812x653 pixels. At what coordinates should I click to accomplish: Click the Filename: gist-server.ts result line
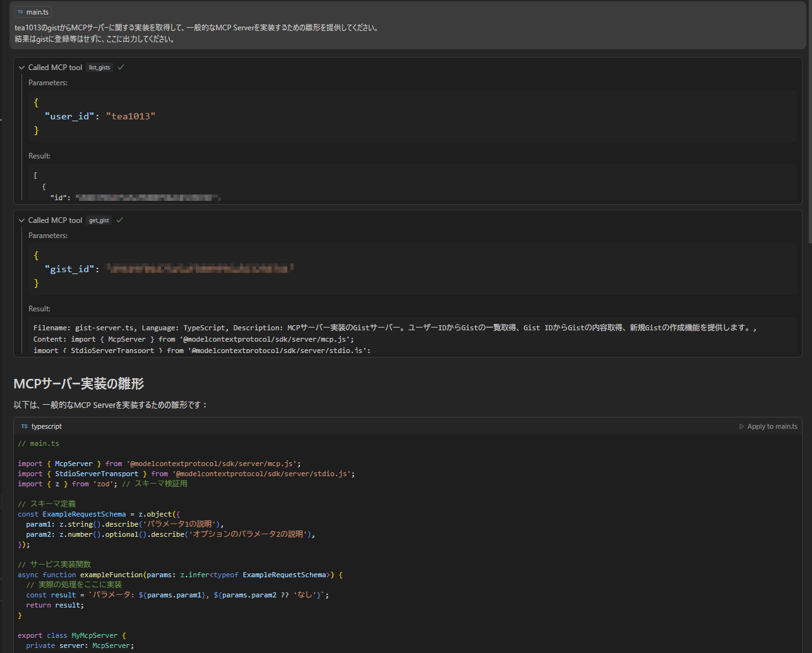[x=395, y=328]
